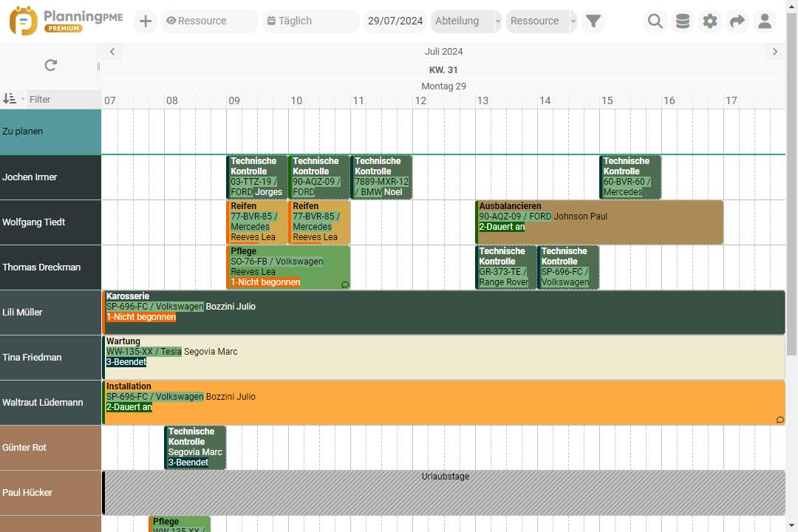The height and width of the screenshot is (532, 798).
Task: Click the share arrow icon
Action: pyautogui.click(x=737, y=21)
